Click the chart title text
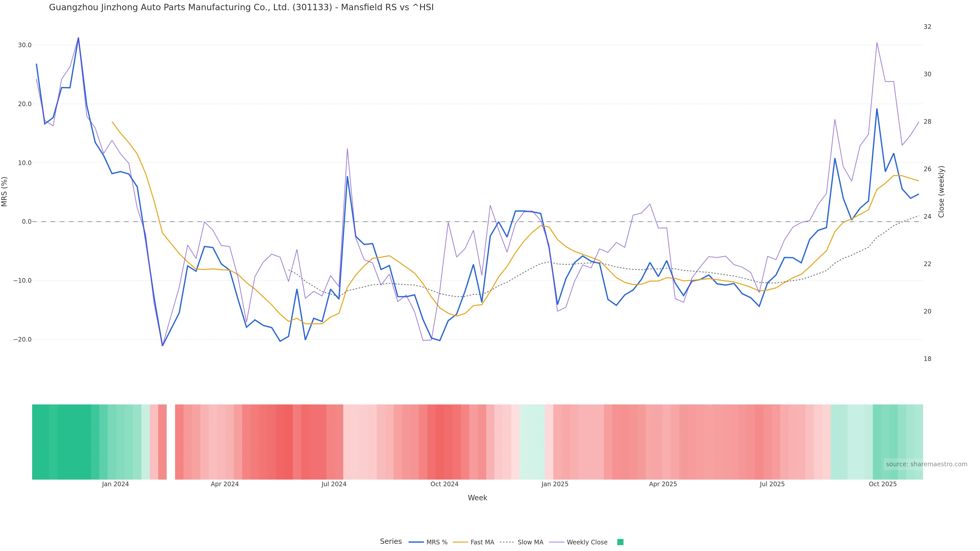 [x=241, y=8]
